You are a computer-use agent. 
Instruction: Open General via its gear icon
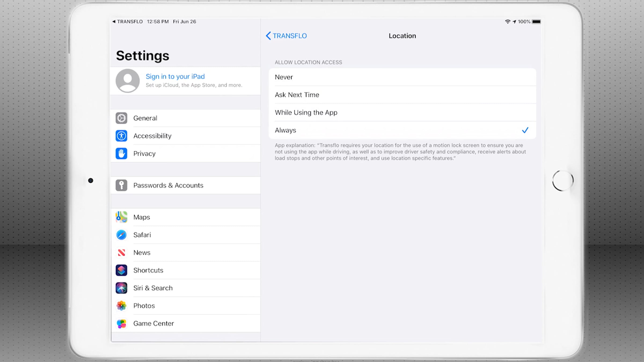coord(121,118)
